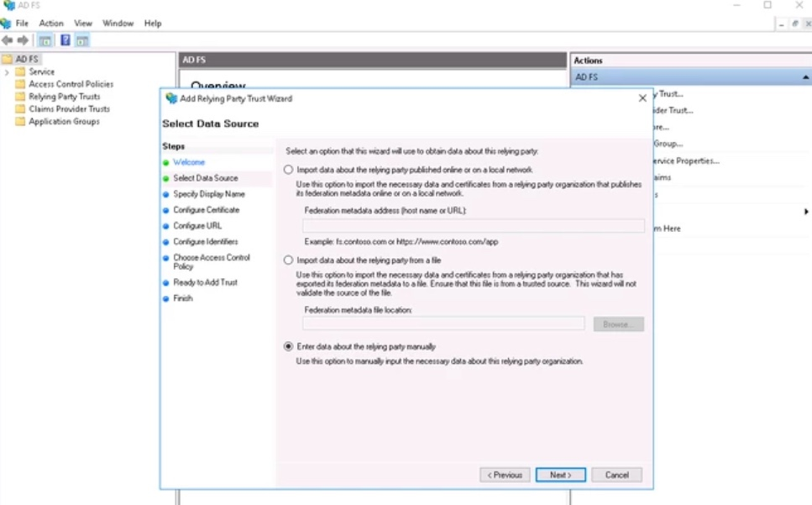Click the AD FS root folder icon
Viewport: 812px width, 505px height.
8,59
